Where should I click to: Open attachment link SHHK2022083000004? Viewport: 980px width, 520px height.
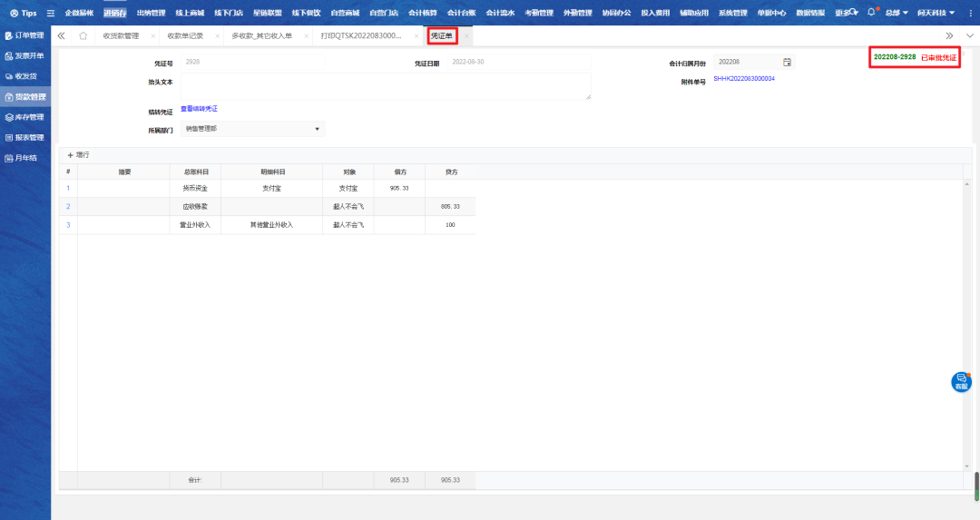pos(743,79)
